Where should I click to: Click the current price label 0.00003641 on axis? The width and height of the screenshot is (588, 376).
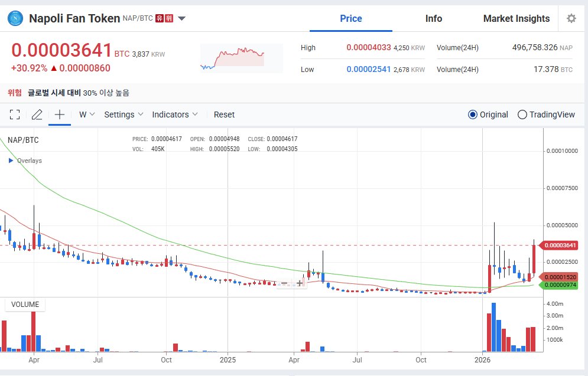point(559,246)
